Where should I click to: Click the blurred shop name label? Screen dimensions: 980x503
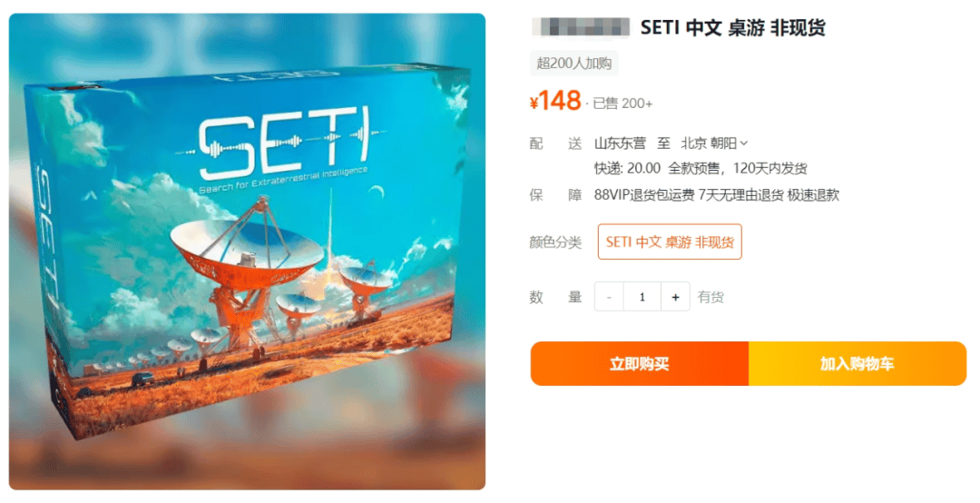(x=581, y=27)
